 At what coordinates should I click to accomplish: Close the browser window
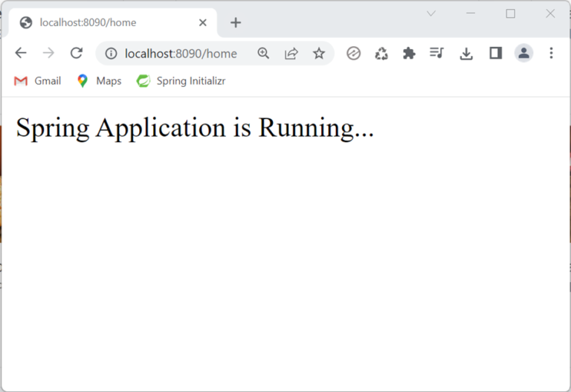[550, 13]
